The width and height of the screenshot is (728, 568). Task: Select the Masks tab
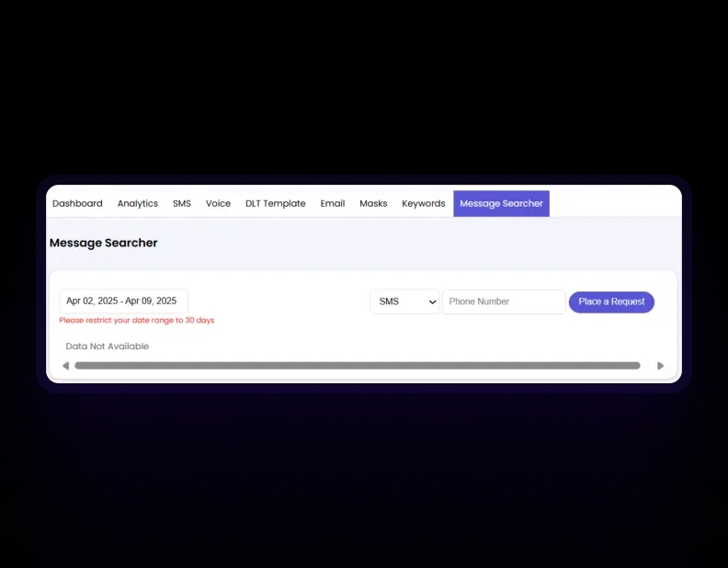[x=373, y=203]
